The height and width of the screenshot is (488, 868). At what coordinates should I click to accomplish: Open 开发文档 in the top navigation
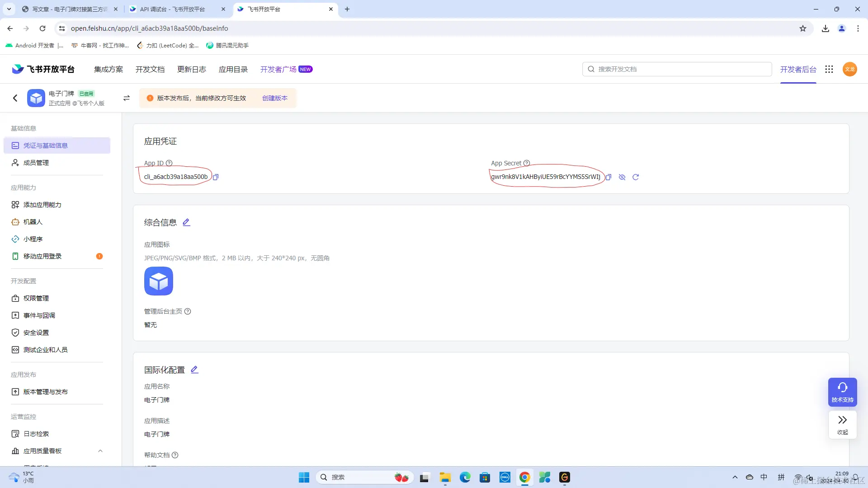click(150, 69)
